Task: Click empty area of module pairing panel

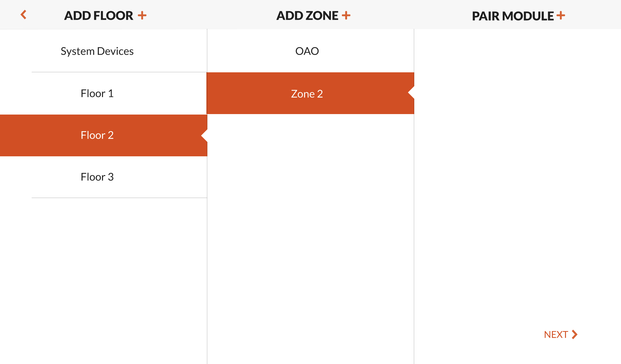Action: 517,169
